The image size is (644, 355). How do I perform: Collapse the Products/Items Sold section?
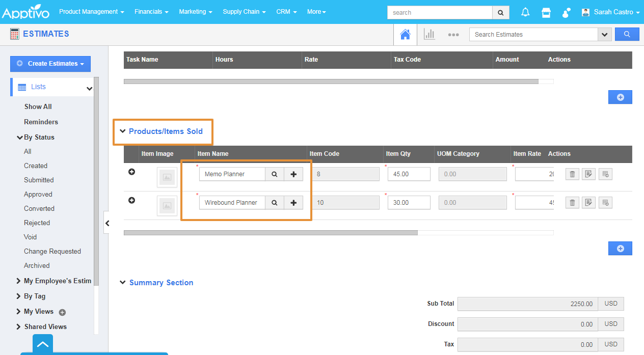tap(122, 131)
